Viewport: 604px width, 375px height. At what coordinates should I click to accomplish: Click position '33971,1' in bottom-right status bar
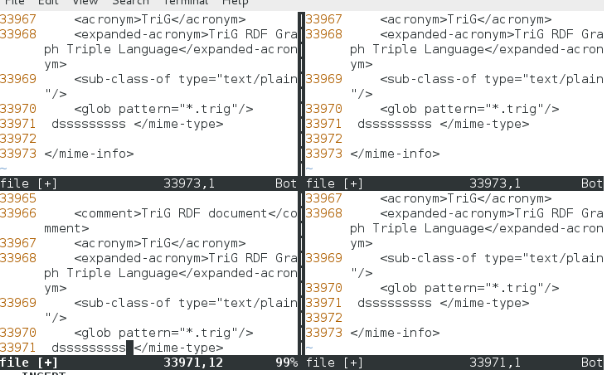(x=495, y=363)
